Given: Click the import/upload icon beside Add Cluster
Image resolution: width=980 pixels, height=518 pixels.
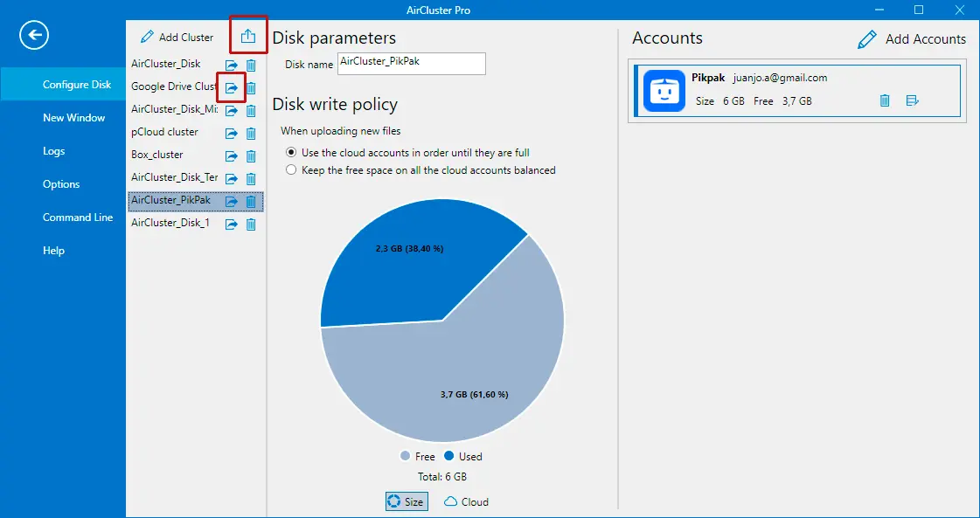Looking at the screenshot, I should tap(248, 36).
